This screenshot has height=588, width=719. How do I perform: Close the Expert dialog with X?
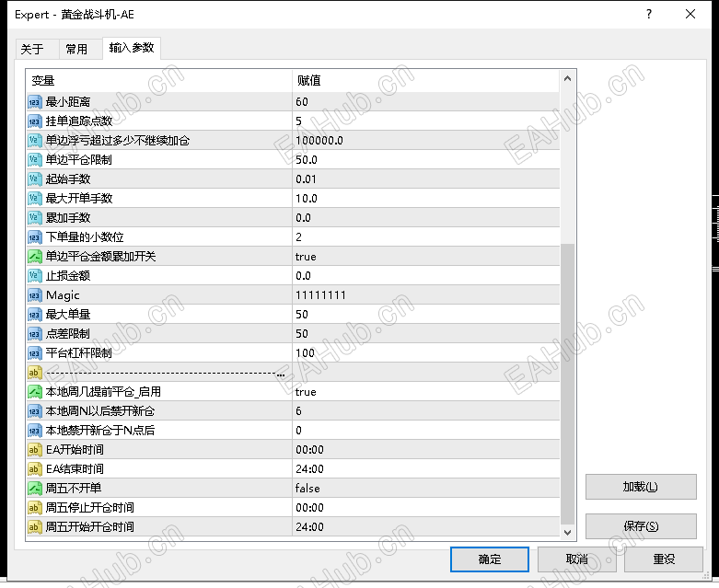pos(690,14)
